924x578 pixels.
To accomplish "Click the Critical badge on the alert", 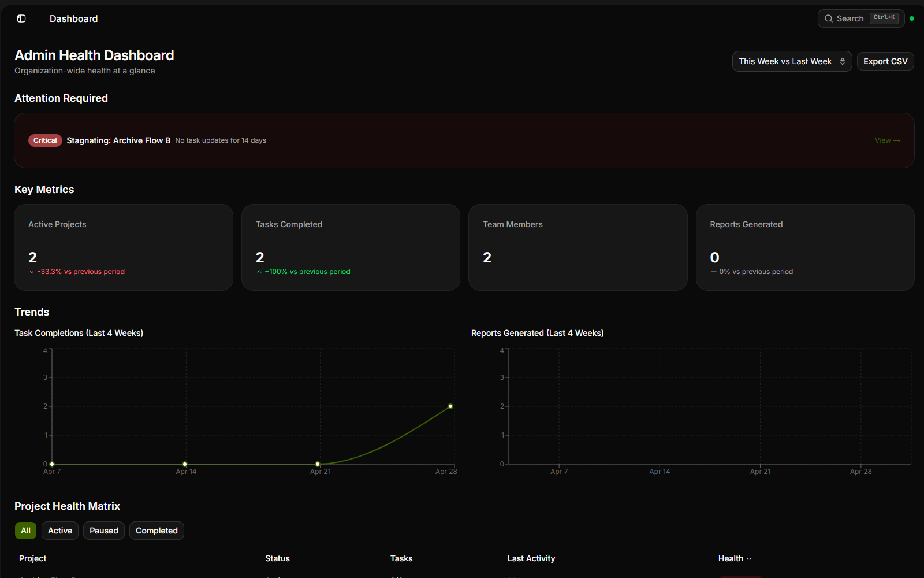I will pyautogui.click(x=45, y=140).
